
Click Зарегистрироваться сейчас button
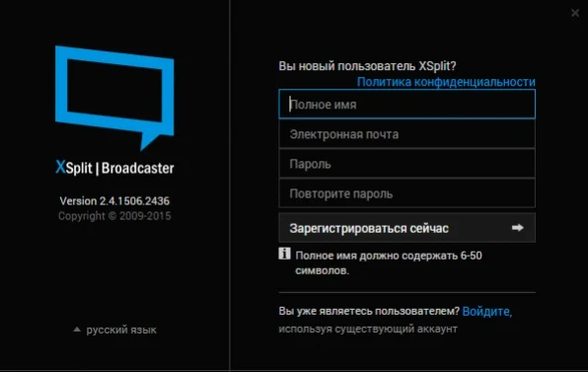(406, 228)
